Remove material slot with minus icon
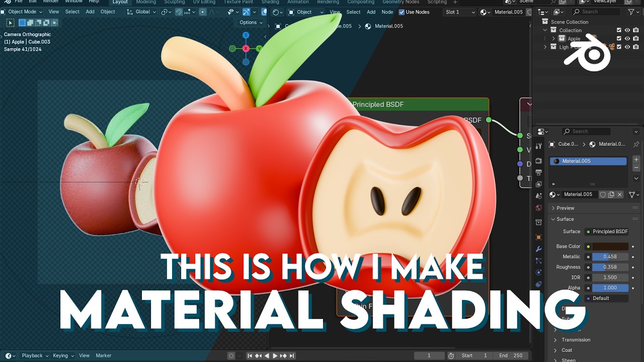 636,167
